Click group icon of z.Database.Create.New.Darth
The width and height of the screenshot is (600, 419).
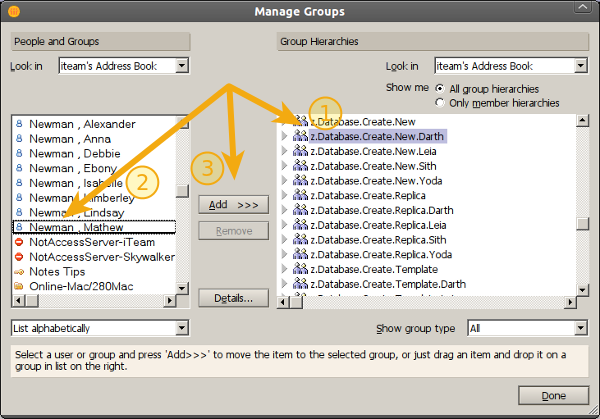(300, 136)
